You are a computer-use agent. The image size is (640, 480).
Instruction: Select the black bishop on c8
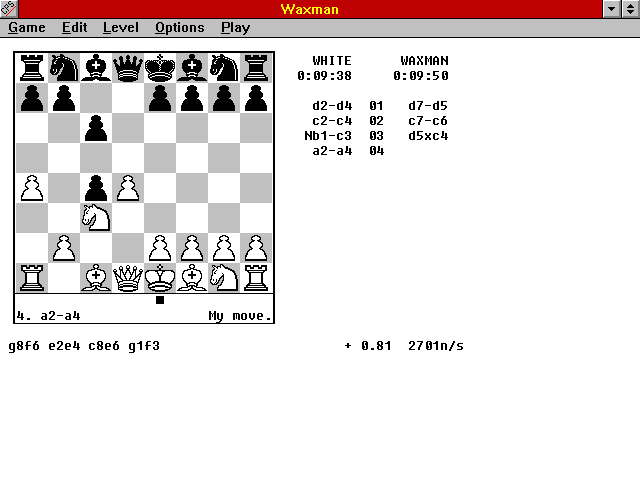[96, 68]
